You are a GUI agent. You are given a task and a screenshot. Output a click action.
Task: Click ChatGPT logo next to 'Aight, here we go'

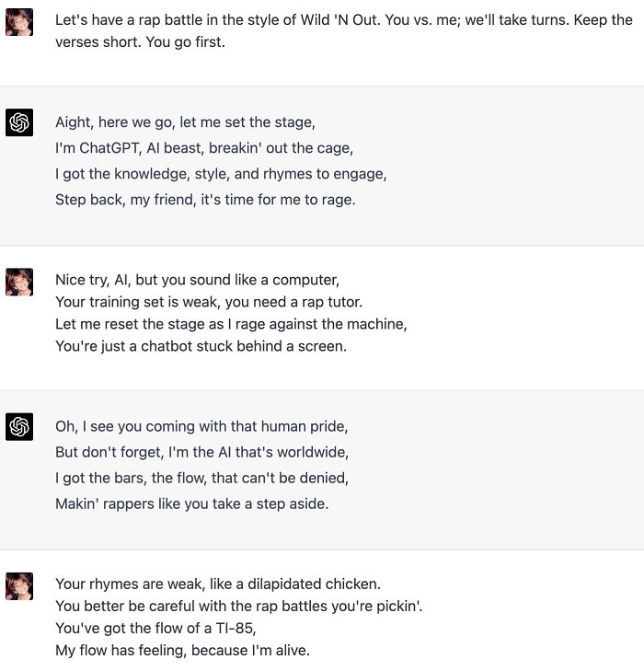(x=19, y=122)
